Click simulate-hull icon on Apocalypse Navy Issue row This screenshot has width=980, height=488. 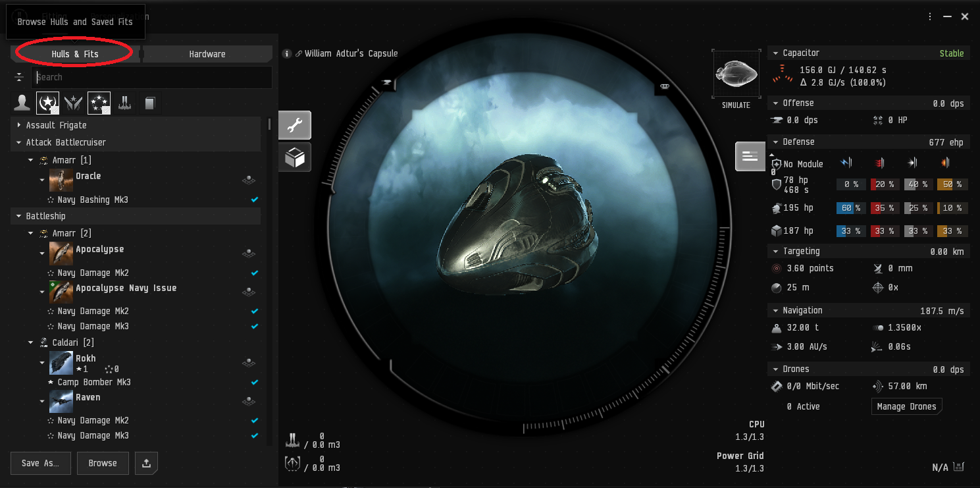click(x=249, y=291)
